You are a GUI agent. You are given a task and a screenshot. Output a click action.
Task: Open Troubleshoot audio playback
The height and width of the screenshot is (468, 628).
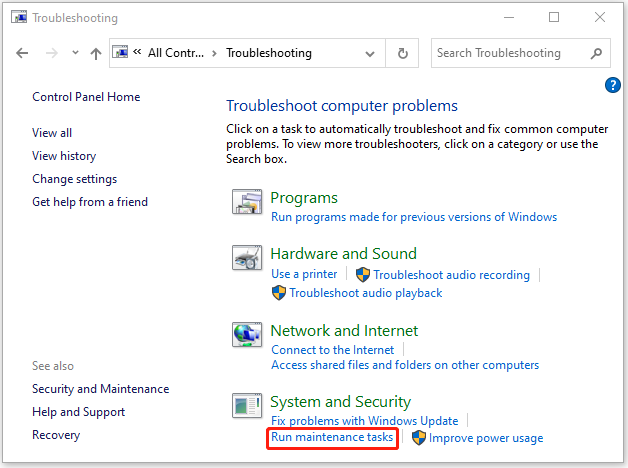(x=366, y=293)
